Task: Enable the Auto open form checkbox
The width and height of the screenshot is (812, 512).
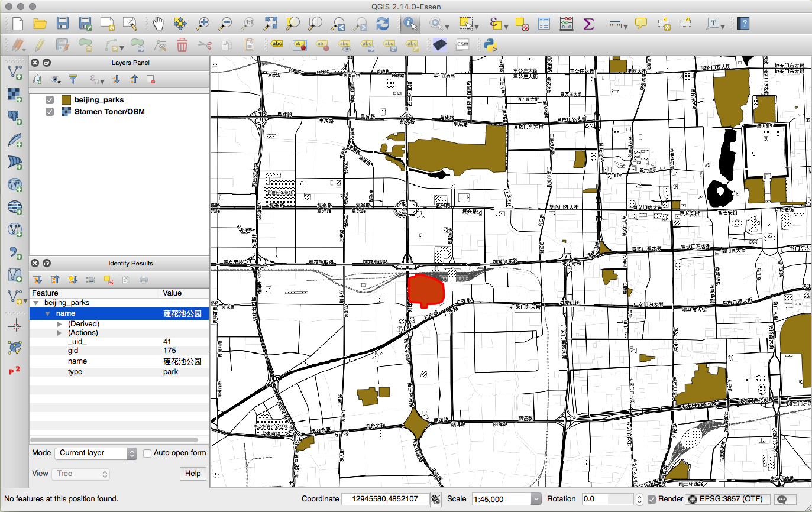Action: pyautogui.click(x=147, y=453)
